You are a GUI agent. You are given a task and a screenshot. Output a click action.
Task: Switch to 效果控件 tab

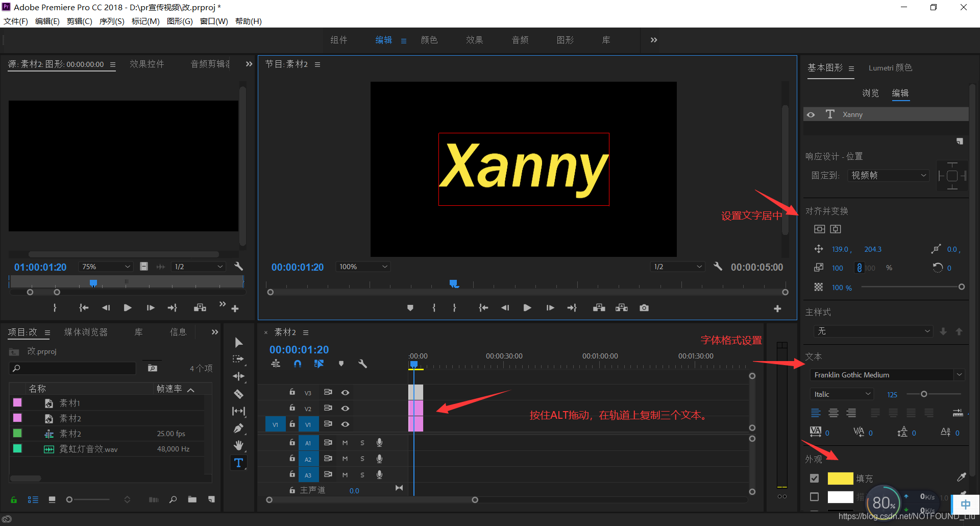click(x=147, y=64)
